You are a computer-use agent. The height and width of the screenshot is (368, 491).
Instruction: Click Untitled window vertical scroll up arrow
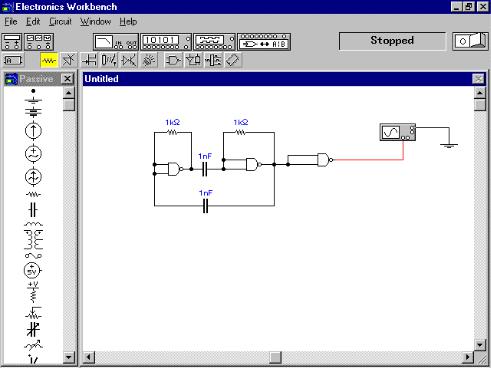480,93
